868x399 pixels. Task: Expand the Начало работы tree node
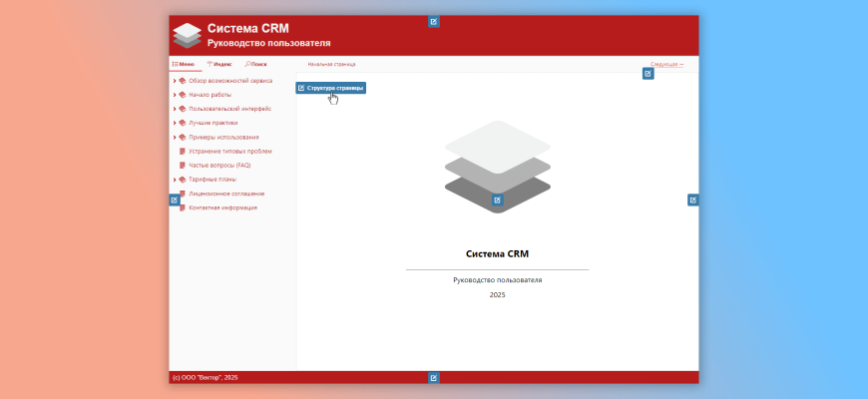click(x=175, y=95)
